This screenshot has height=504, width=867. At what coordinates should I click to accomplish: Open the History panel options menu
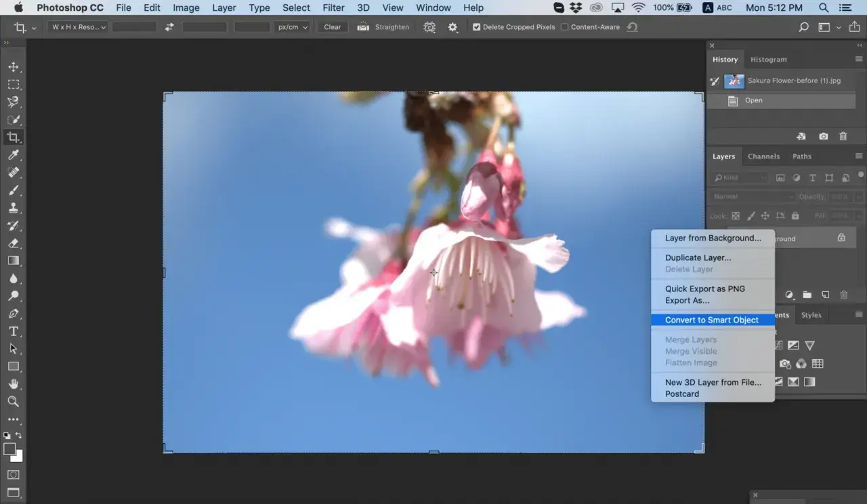[859, 59]
